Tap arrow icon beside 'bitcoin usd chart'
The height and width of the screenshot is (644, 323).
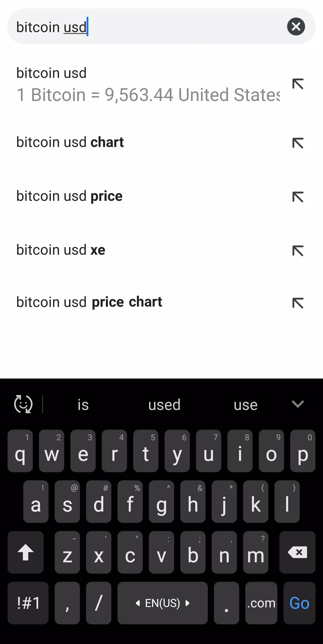298,143
